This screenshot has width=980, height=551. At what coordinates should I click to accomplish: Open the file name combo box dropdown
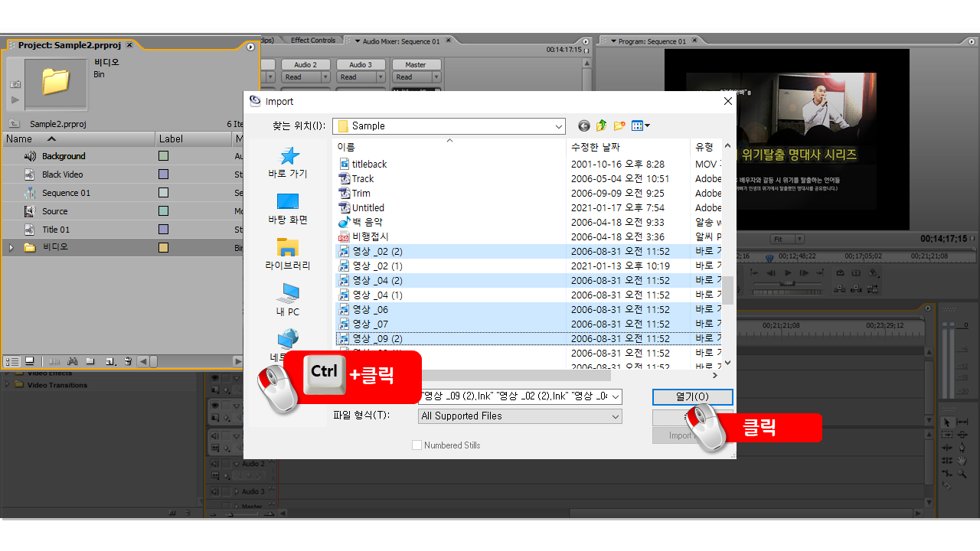[616, 396]
